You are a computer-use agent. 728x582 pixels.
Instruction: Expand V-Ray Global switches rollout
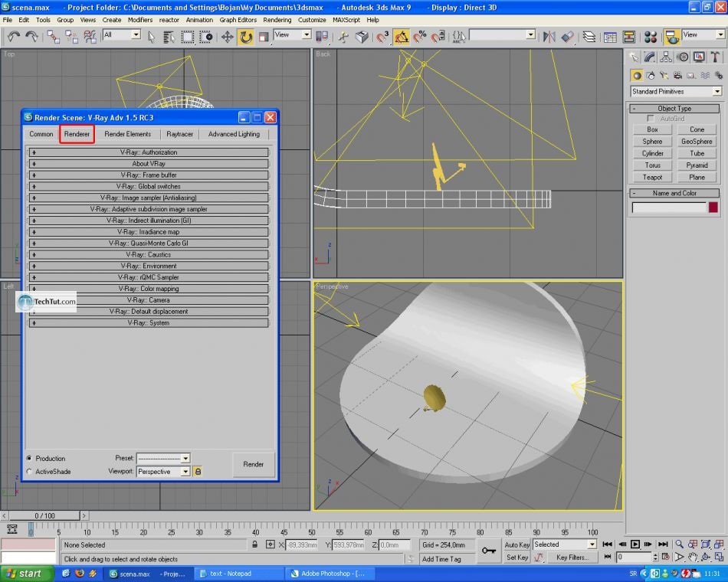pyautogui.click(x=149, y=187)
